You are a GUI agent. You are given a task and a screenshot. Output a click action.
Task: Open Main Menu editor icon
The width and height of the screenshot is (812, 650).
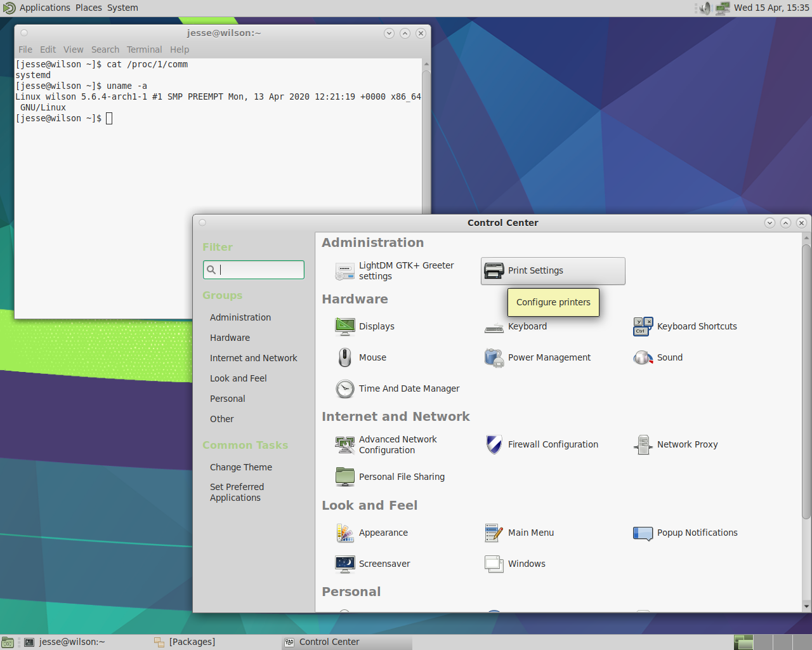tap(494, 533)
